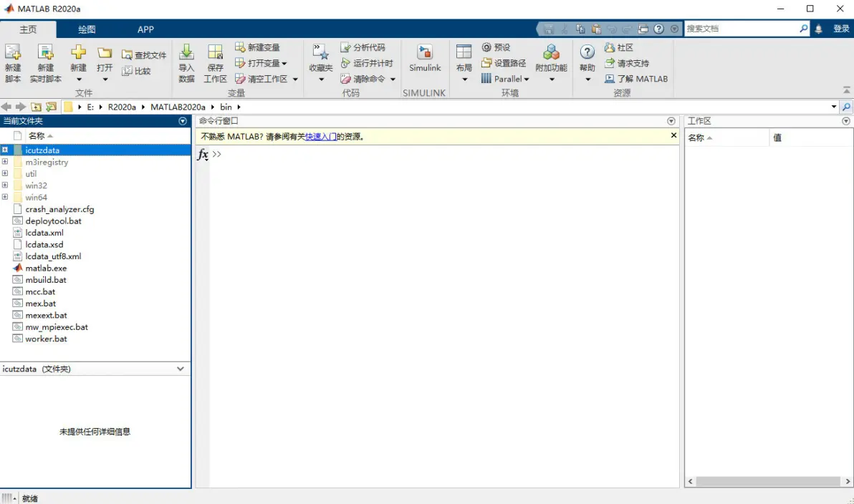Open the quick access toolbar options arrow
This screenshot has height=504, width=854.
tap(675, 29)
